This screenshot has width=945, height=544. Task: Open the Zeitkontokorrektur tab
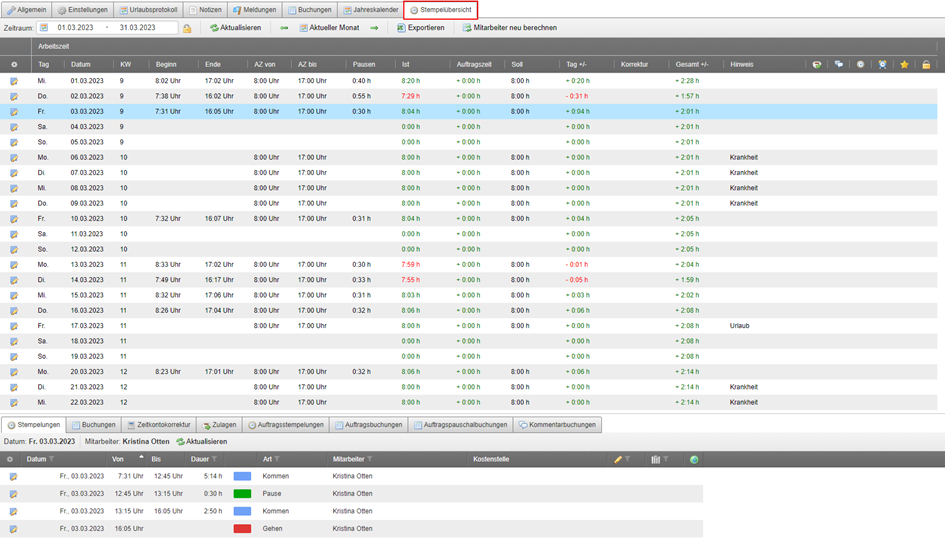[158, 425]
